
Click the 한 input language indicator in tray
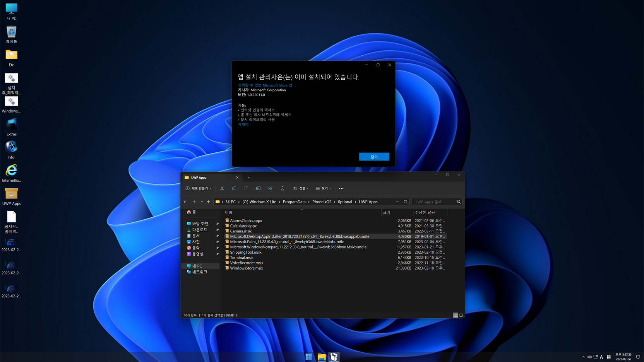click(x=609, y=357)
